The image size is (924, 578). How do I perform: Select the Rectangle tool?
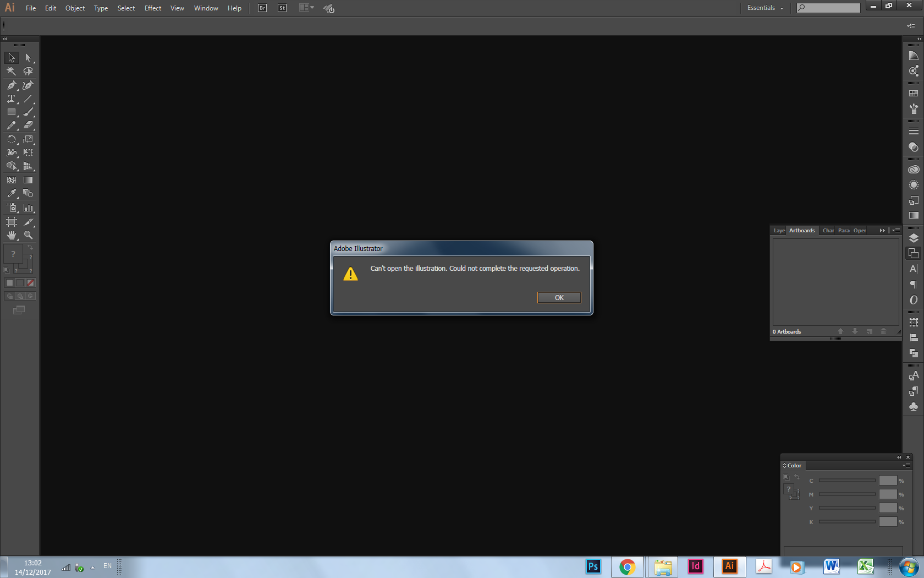click(12, 112)
